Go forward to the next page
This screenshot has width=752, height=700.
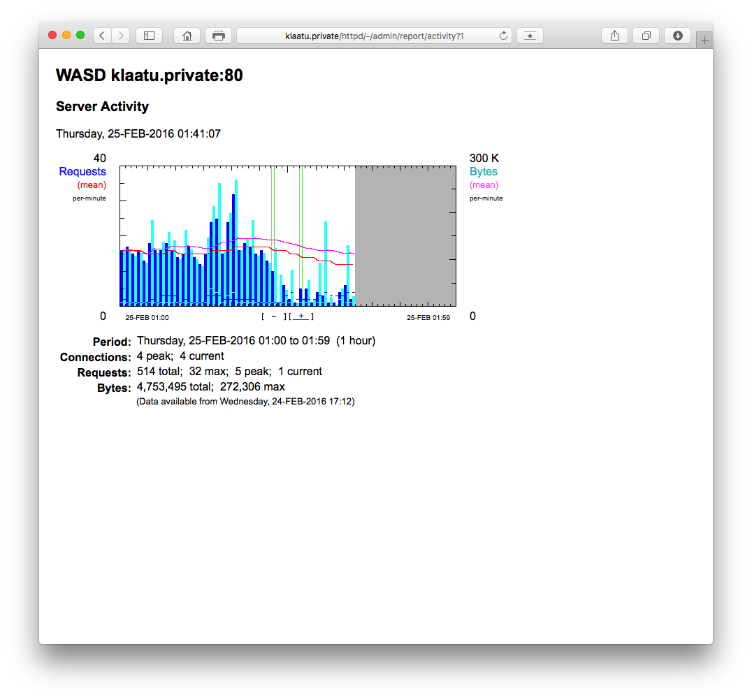pos(120,36)
